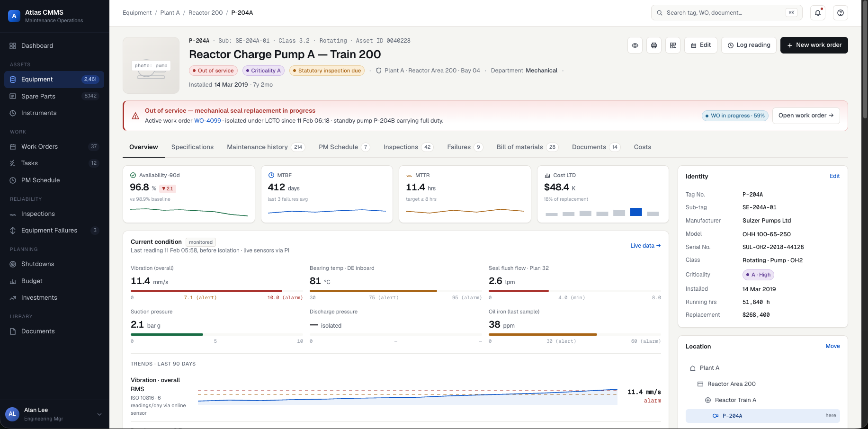This screenshot has height=429, width=868.
Task: Click the search tag, WO, document field
Action: pyautogui.click(x=727, y=13)
